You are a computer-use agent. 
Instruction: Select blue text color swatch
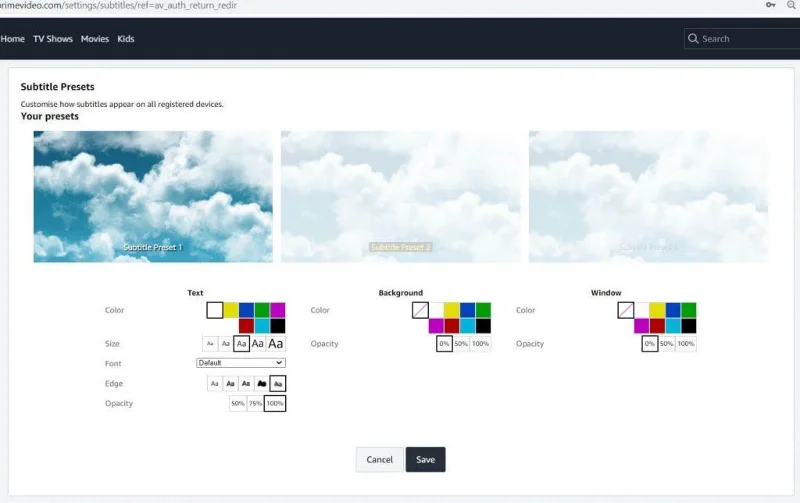(x=246, y=310)
